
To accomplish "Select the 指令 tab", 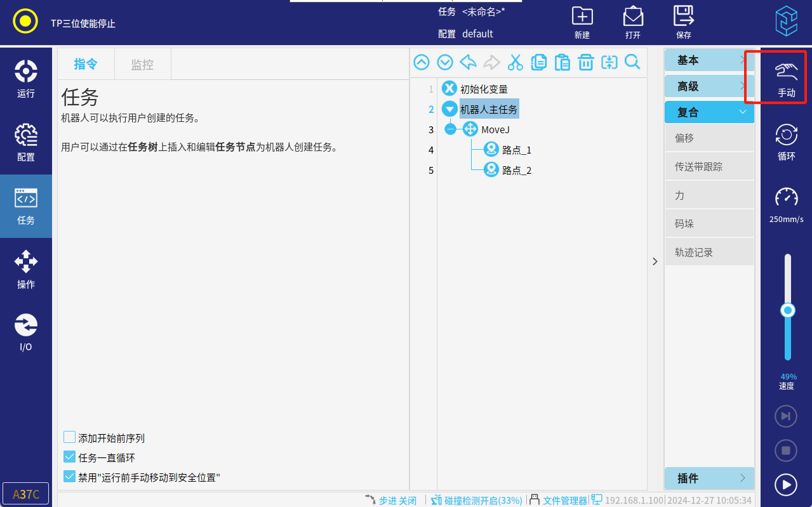I will tap(86, 64).
